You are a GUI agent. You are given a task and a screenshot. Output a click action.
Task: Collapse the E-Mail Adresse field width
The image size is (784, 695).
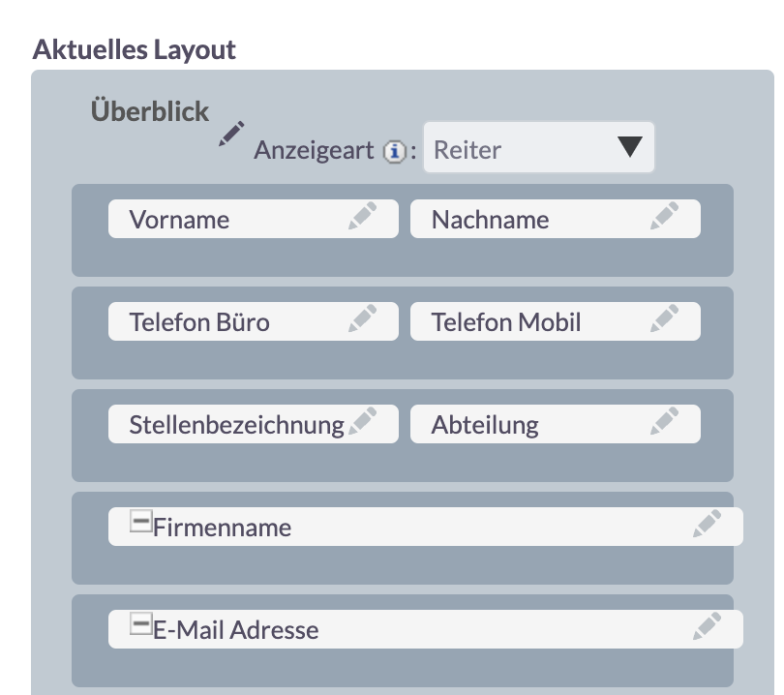(x=141, y=623)
